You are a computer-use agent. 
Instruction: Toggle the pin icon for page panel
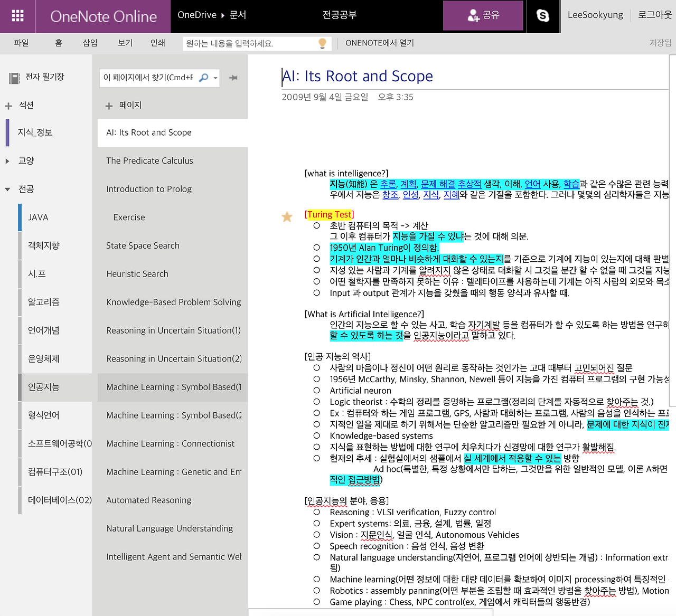tap(233, 78)
